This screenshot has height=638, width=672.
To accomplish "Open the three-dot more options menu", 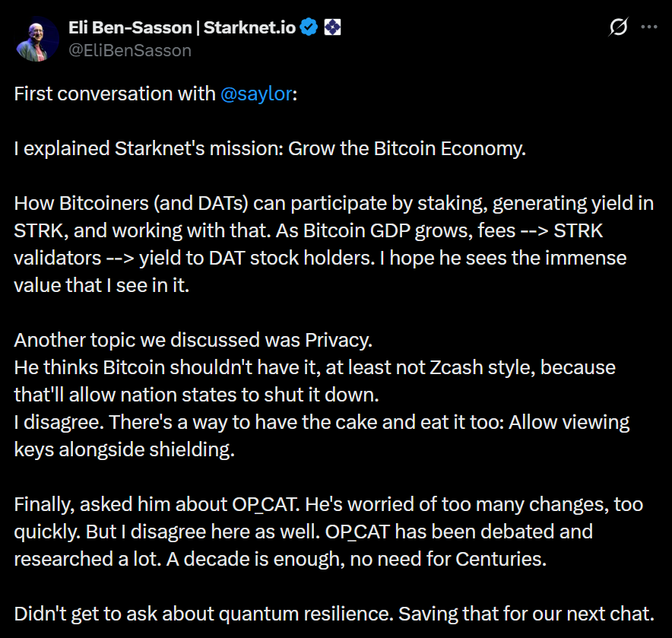I will [x=648, y=27].
